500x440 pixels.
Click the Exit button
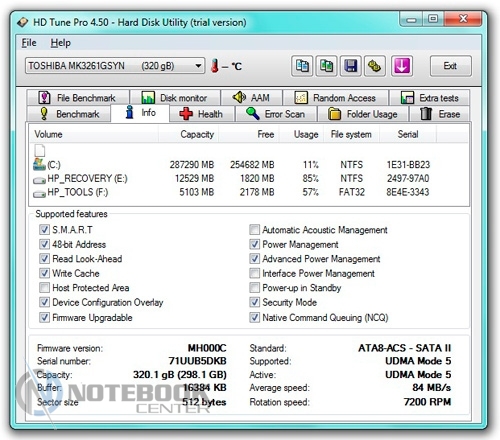pos(450,66)
